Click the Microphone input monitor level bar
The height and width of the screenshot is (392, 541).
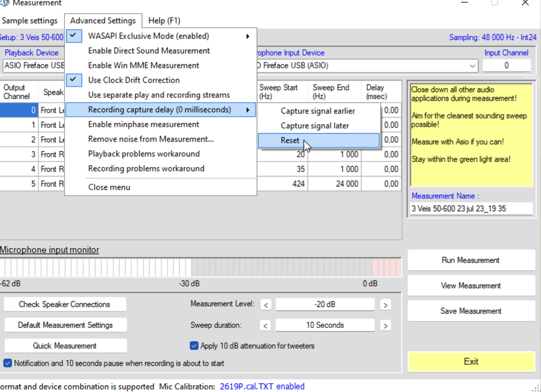pyautogui.click(x=201, y=268)
